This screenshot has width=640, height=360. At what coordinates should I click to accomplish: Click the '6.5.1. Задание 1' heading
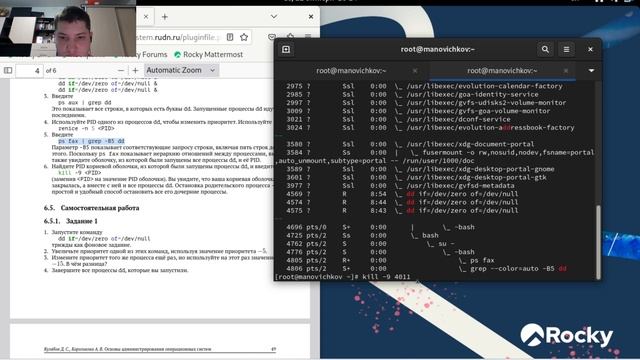(71, 221)
